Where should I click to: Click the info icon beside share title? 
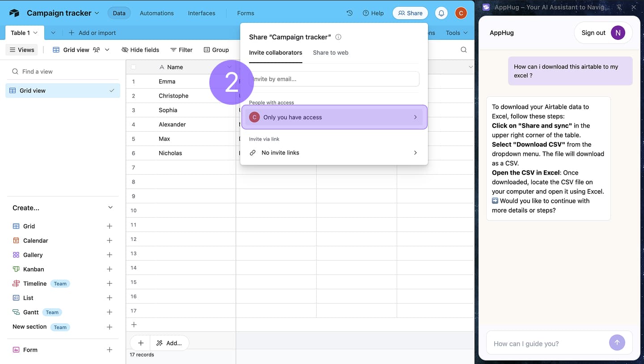(339, 37)
